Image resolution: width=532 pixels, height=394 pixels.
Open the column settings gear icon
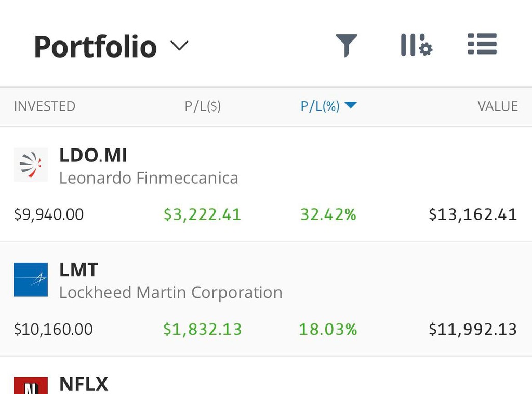coord(416,45)
